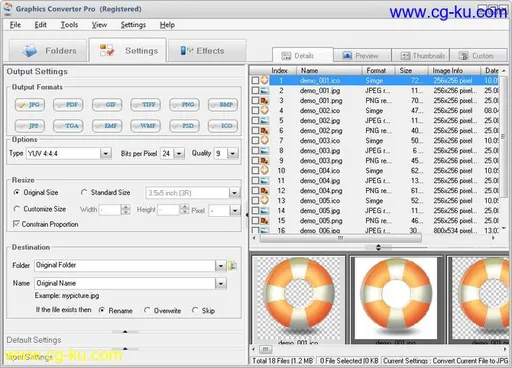Switch to Details view tab
Screen dimensions: 512x368
pyautogui.click(x=303, y=55)
